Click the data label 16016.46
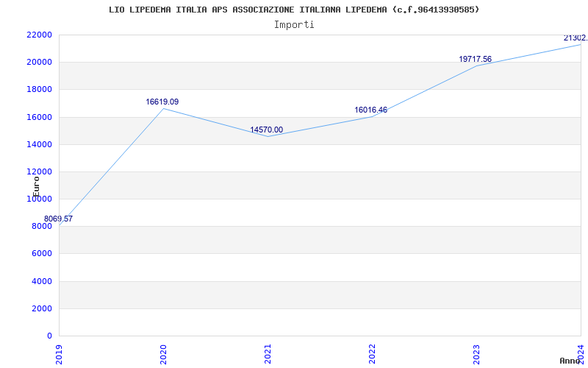 (x=371, y=110)
